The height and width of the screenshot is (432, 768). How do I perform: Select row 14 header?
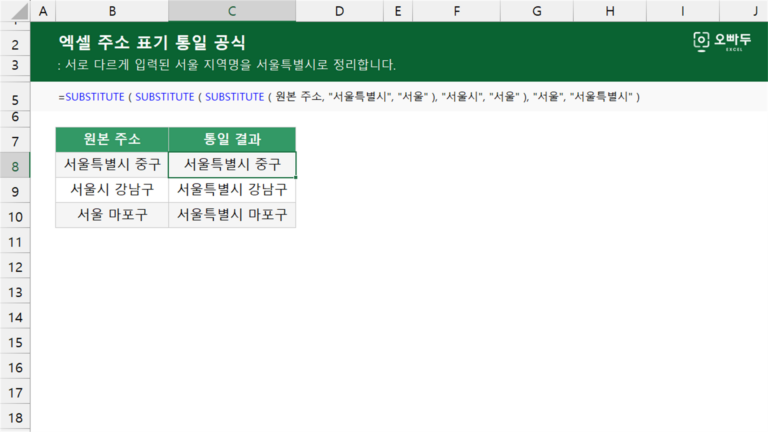[x=15, y=317]
